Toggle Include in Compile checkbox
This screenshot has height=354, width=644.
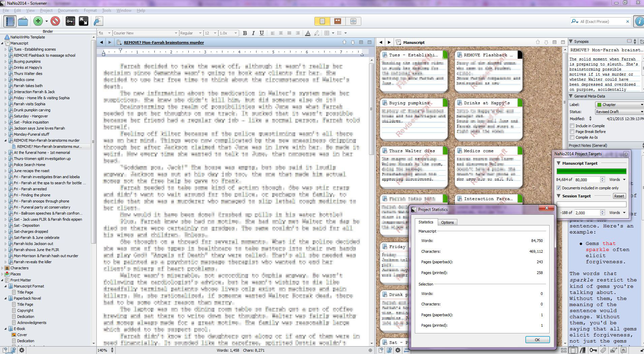pyautogui.click(x=572, y=126)
